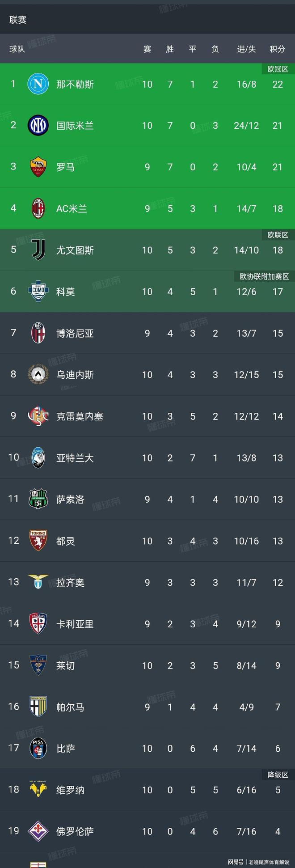The width and height of the screenshot is (295, 868).
Task: Select the AS Roma wolf badge
Action: coord(38,167)
